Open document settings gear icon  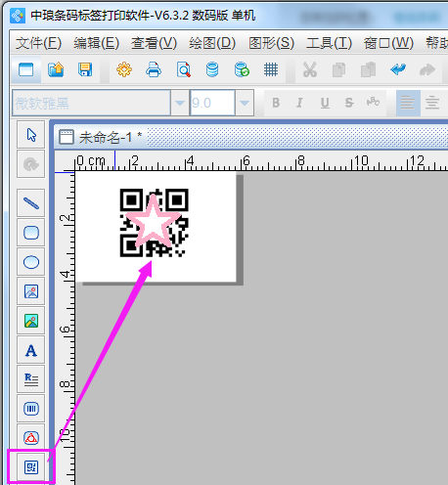point(124,69)
